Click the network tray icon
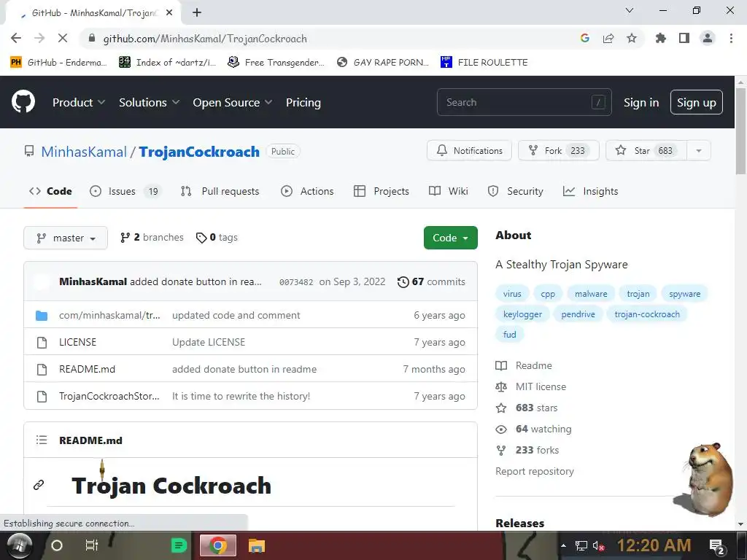This screenshot has height=560, width=747. 581,545
